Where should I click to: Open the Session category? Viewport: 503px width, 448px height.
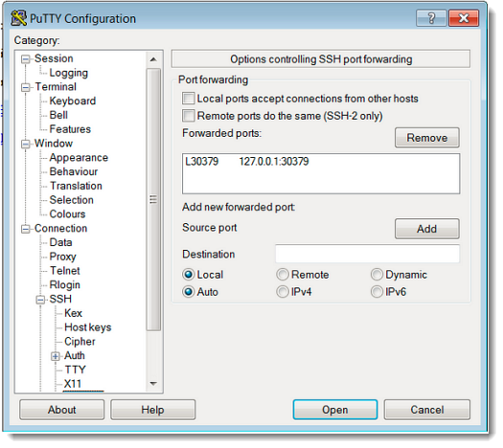coord(55,59)
